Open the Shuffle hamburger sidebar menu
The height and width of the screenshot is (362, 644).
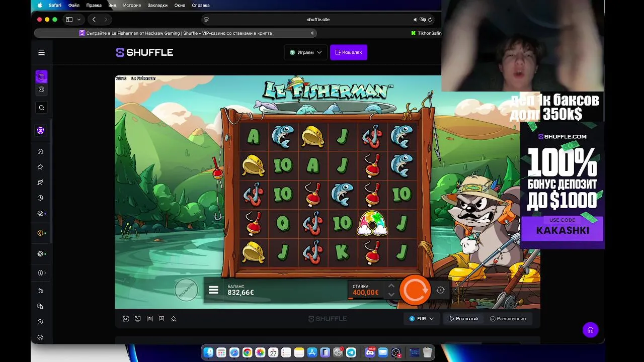pos(42,52)
